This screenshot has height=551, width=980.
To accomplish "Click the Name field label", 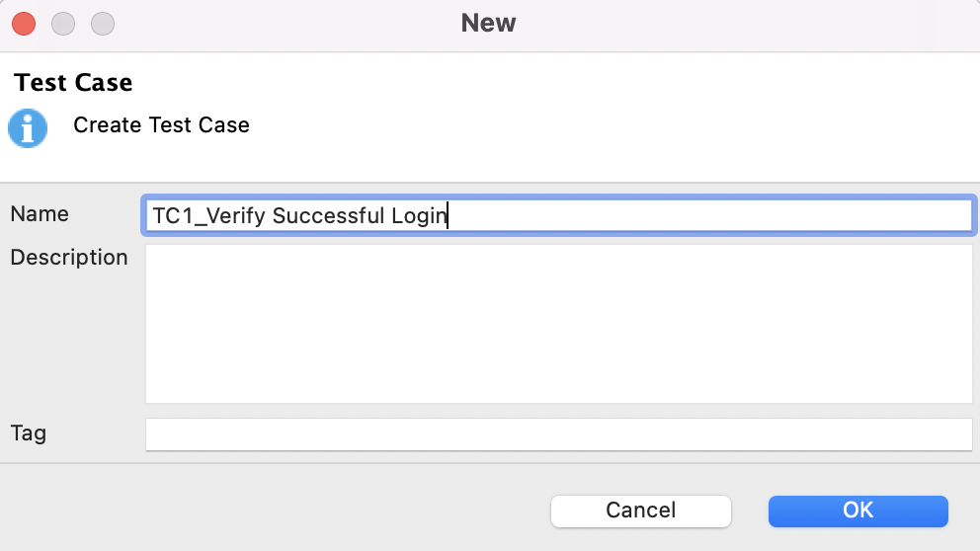I will tap(40, 214).
